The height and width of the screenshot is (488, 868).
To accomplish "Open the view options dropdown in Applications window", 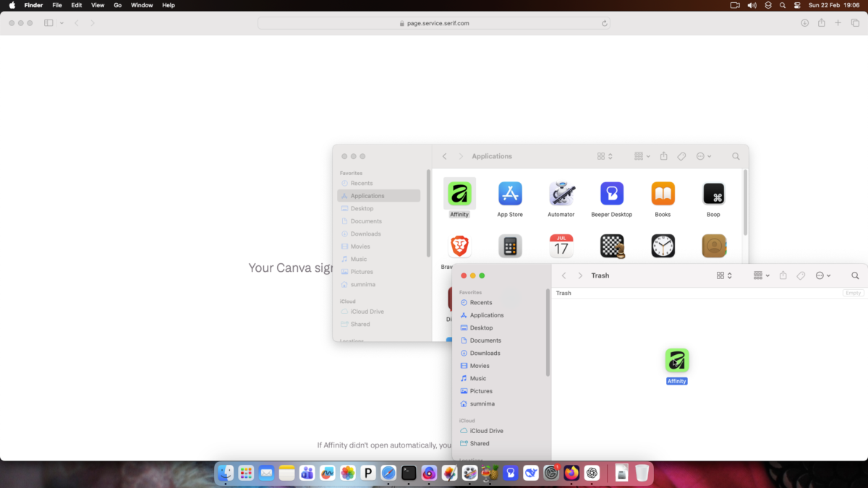I will 640,155.
